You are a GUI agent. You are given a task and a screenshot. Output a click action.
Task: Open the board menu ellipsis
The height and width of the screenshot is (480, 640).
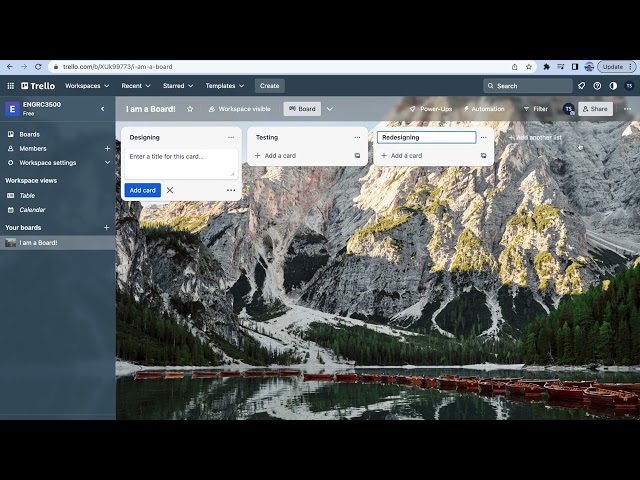(x=627, y=109)
